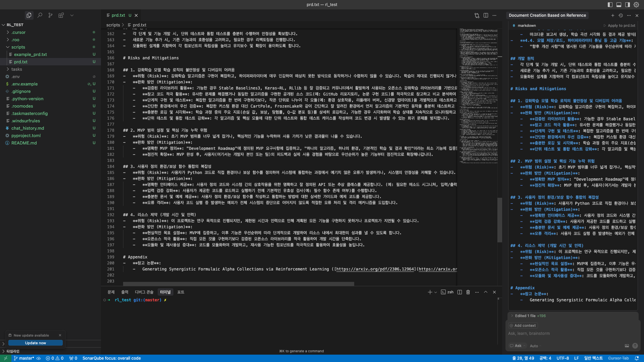The height and width of the screenshot is (362, 644).
Task: Open the Extensions view icon
Action: pos(61,15)
